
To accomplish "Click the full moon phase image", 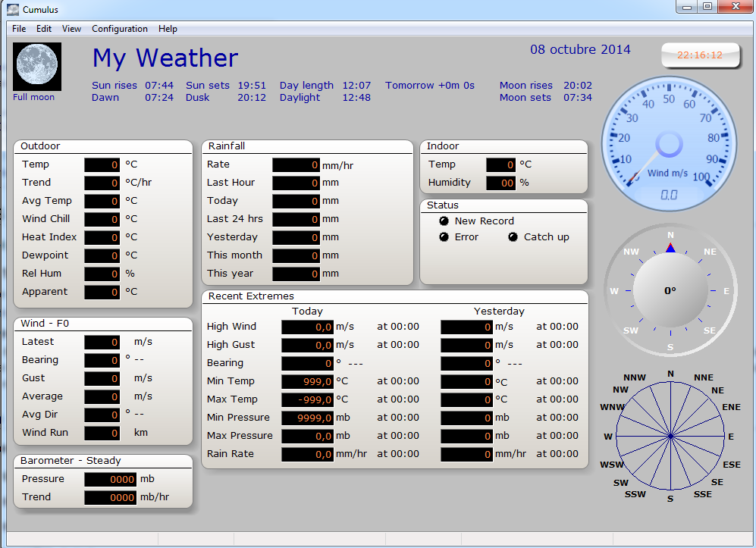I will [x=37, y=67].
